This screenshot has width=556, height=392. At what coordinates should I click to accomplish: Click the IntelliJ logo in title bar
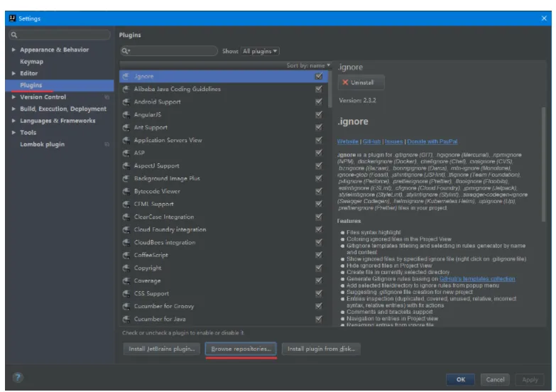[12, 18]
